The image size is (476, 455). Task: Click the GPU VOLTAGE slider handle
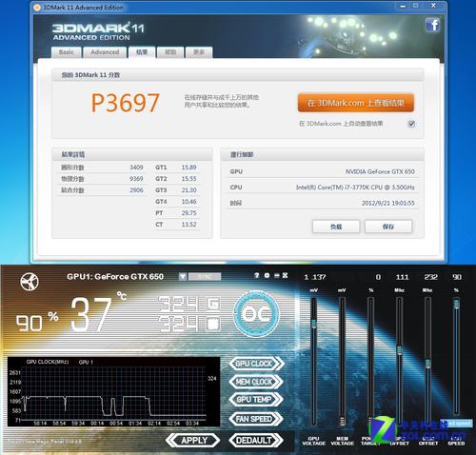313,324
